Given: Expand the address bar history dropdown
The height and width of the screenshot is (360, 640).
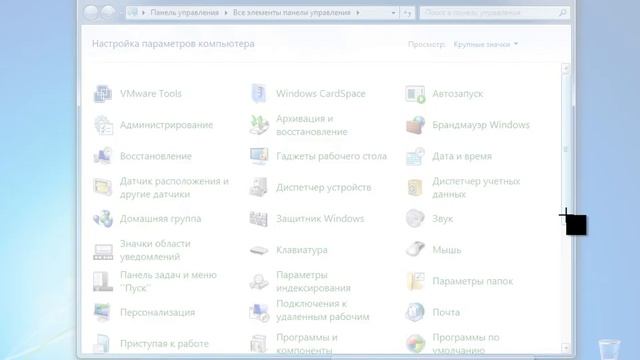Looking at the screenshot, I should coord(393,13).
